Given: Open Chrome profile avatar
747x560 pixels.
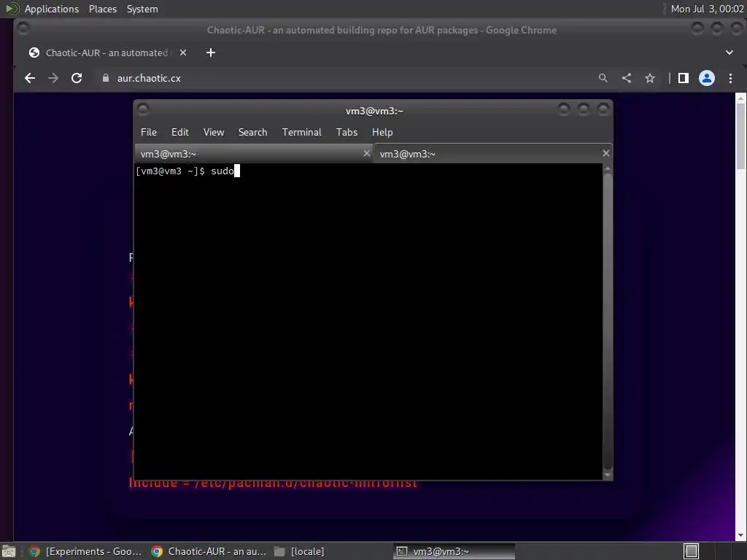Looking at the screenshot, I should click(x=706, y=78).
